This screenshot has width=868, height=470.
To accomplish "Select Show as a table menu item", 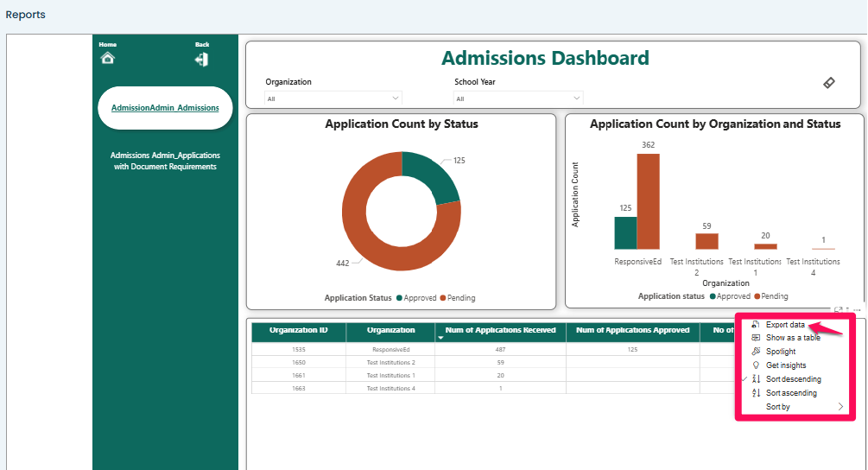I will (x=793, y=338).
